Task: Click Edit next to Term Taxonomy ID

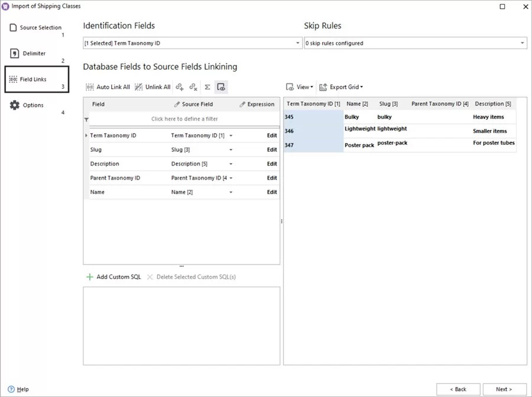Action: [x=271, y=135]
